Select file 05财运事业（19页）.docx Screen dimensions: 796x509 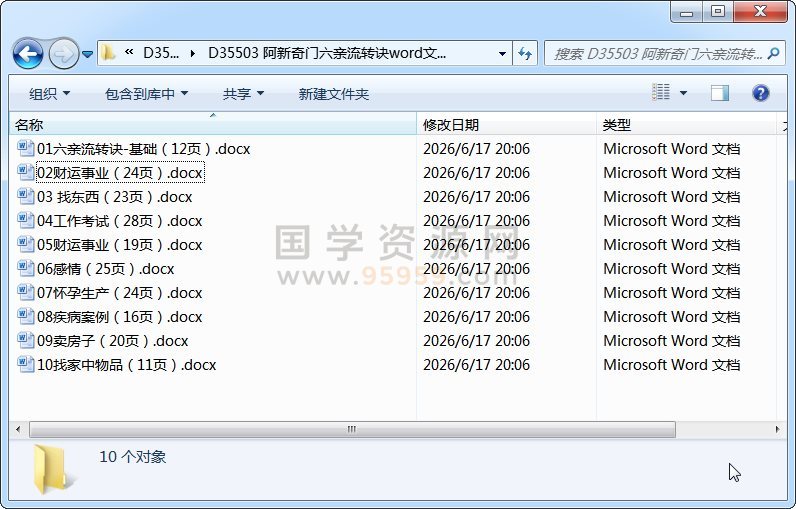point(120,245)
